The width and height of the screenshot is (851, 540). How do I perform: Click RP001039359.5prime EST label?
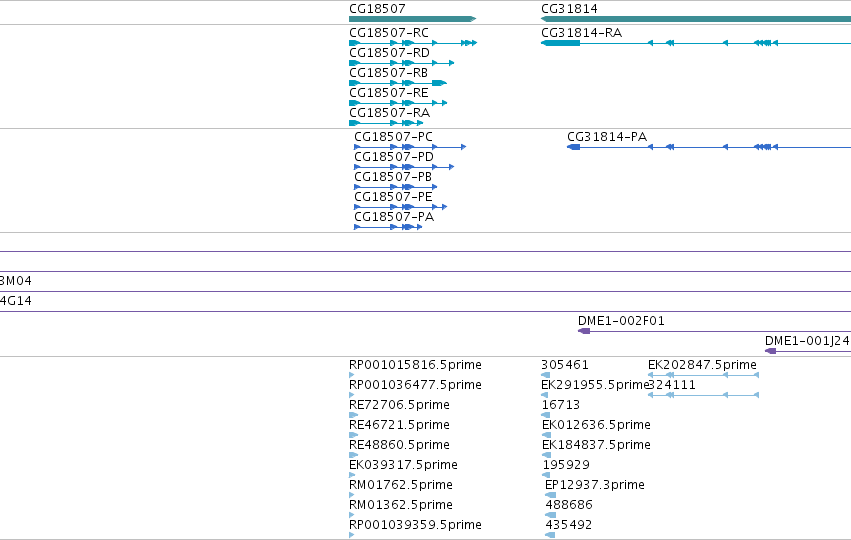(415, 525)
